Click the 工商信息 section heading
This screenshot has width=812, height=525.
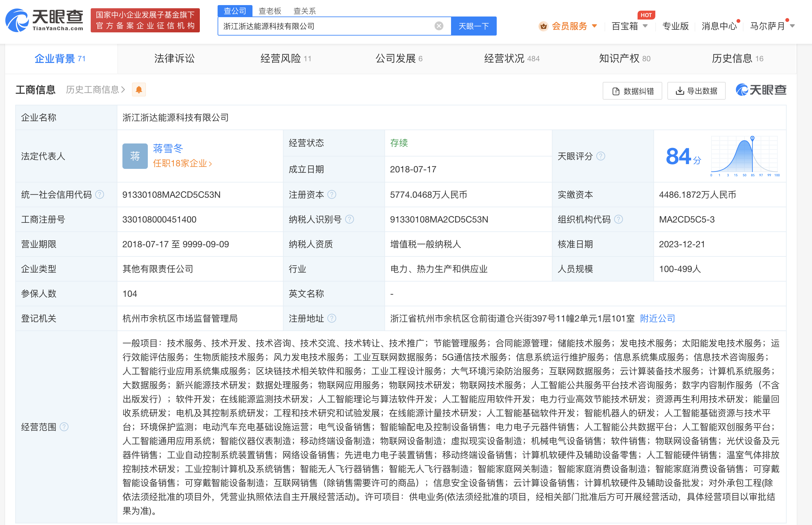tap(36, 90)
